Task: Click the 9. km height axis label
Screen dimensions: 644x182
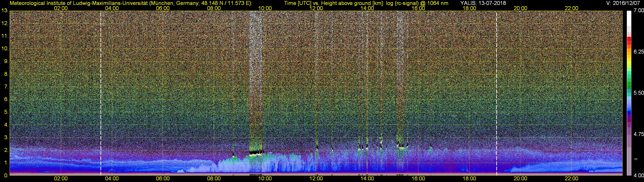Action: click(x=6, y=61)
